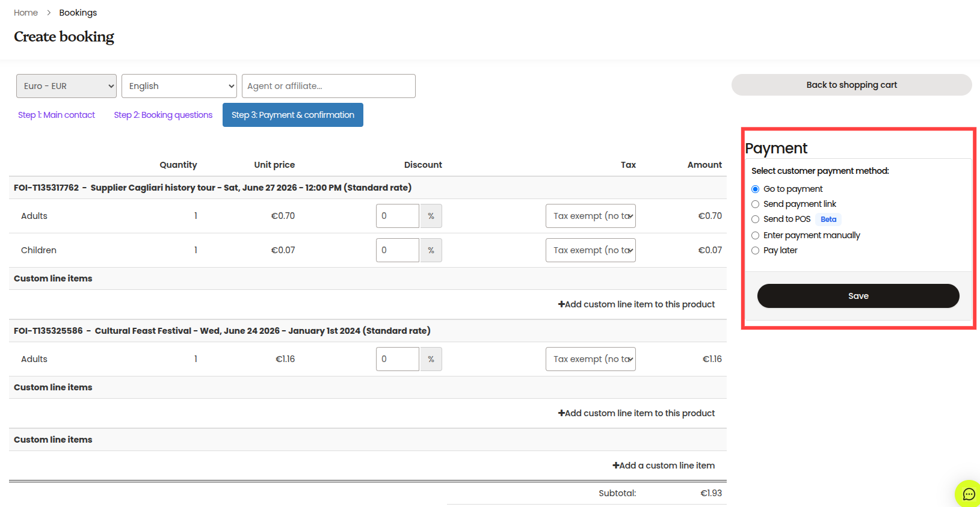Switch to Step 2: Booking questions tab

(x=163, y=115)
